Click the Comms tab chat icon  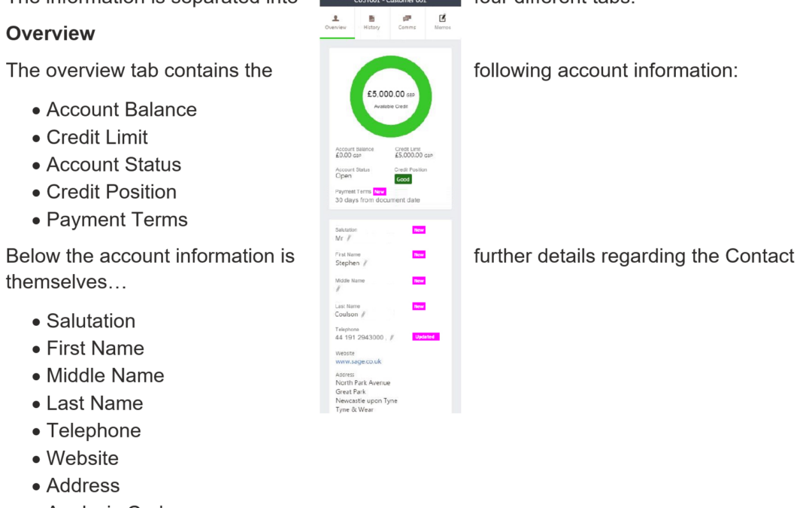407,18
